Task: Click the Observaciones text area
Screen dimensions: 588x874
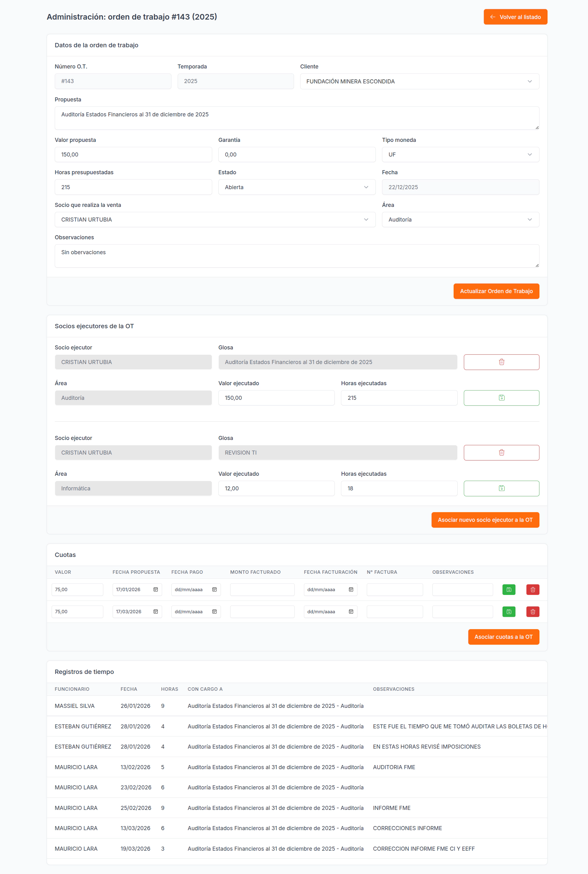Action: (x=296, y=256)
